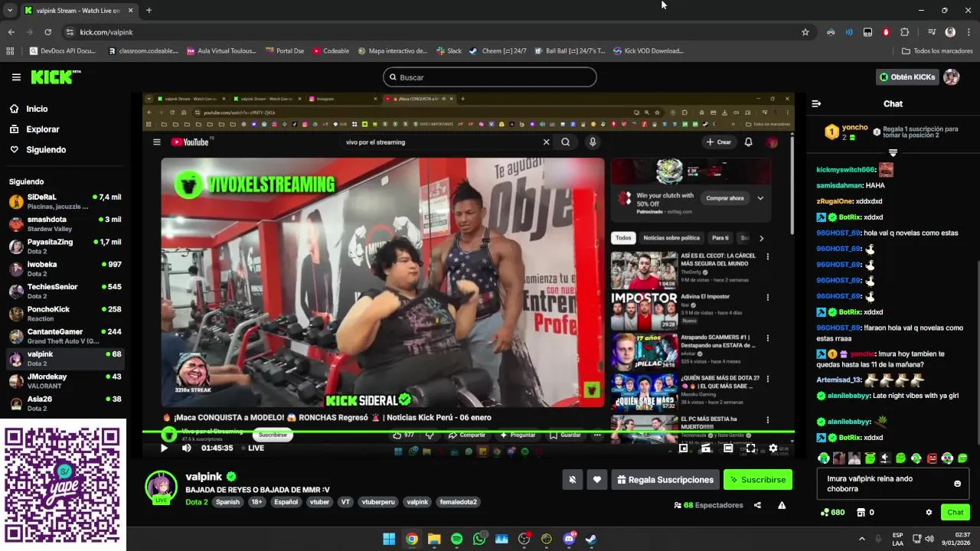Enter fullscreen on Kick player
980x551 pixels.
[x=750, y=448]
